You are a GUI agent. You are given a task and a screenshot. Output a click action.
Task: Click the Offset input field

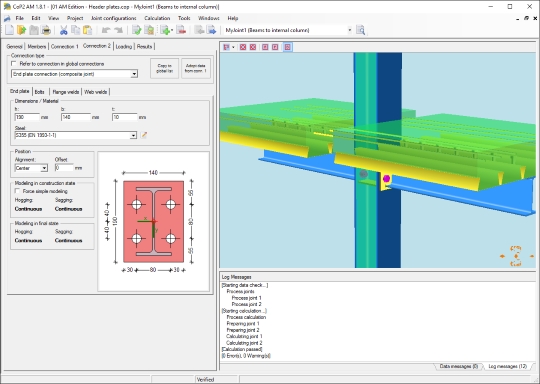coord(64,168)
